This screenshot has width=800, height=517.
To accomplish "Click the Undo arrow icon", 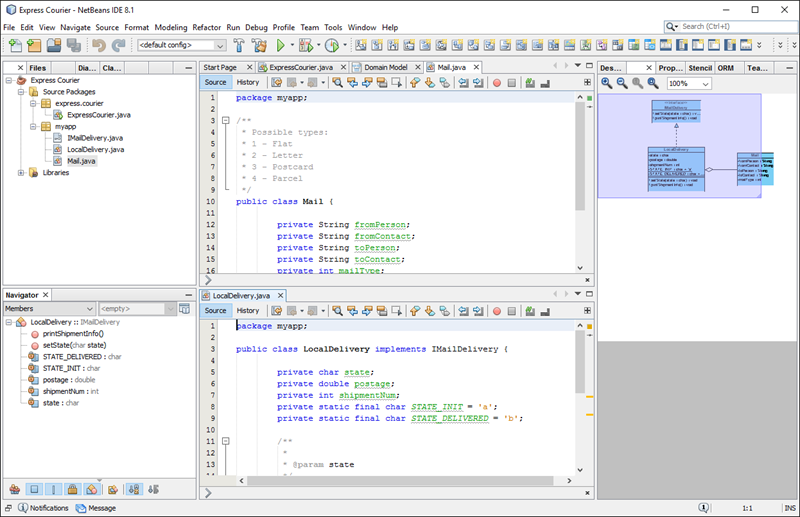I will point(99,45).
